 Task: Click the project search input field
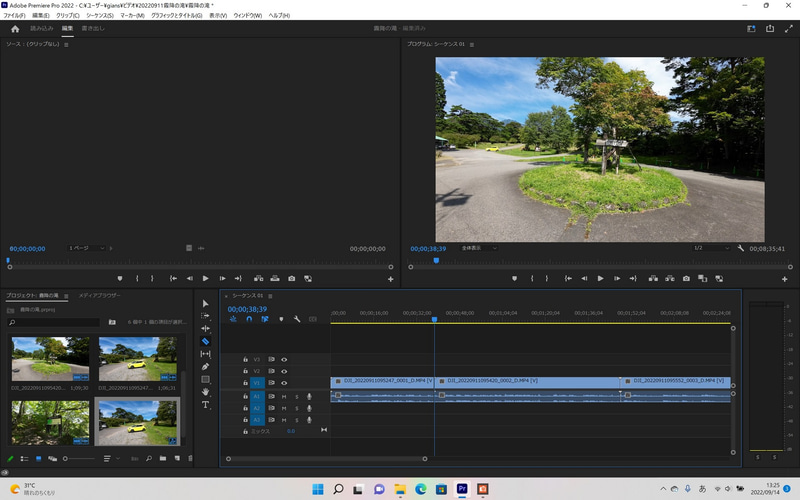[55, 322]
